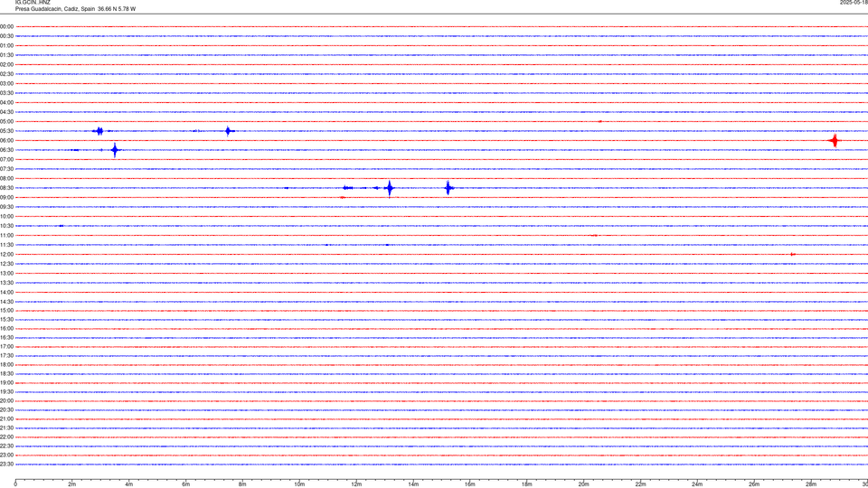Select the blue spike near 13m on 08:30 trace
868x488 pixels.
[390, 188]
